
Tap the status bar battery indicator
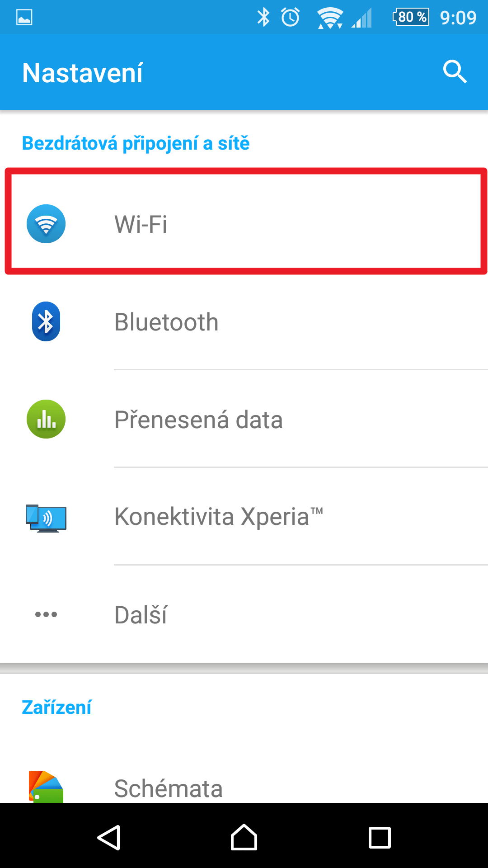411,17
